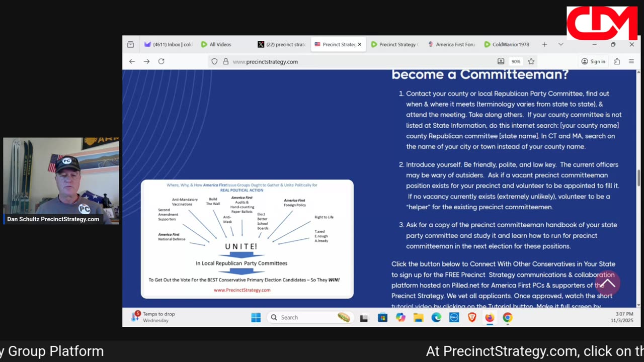This screenshot has width=644, height=362.
Task: Open Task View icon in taskbar
Action: [x=364, y=317]
